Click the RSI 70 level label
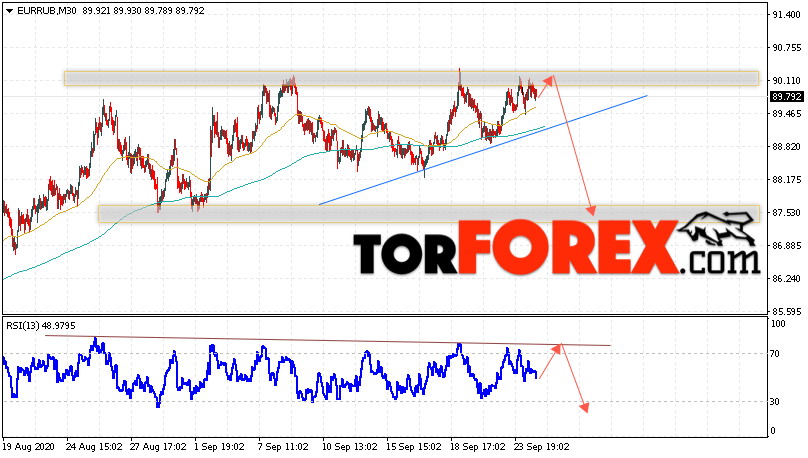This screenshot has height=458, width=808. 775,354
